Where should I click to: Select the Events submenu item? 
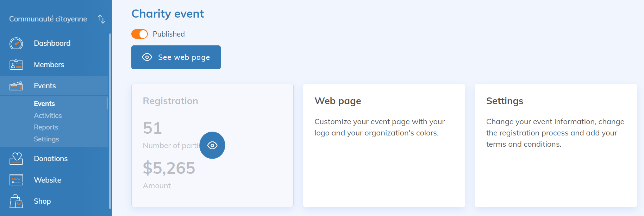coord(44,104)
